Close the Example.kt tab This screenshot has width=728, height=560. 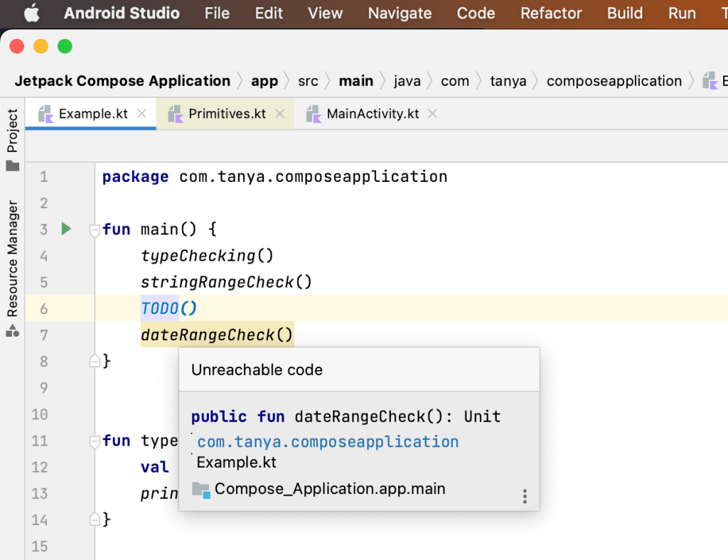click(x=141, y=114)
